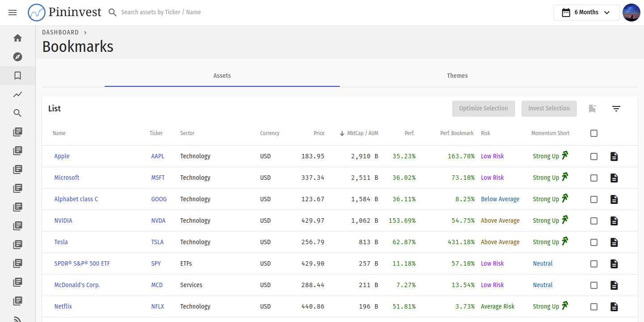The height and width of the screenshot is (322, 644).
Task: Click NVIDIA's 153.69% performance value
Action: click(x=402, y=220)
